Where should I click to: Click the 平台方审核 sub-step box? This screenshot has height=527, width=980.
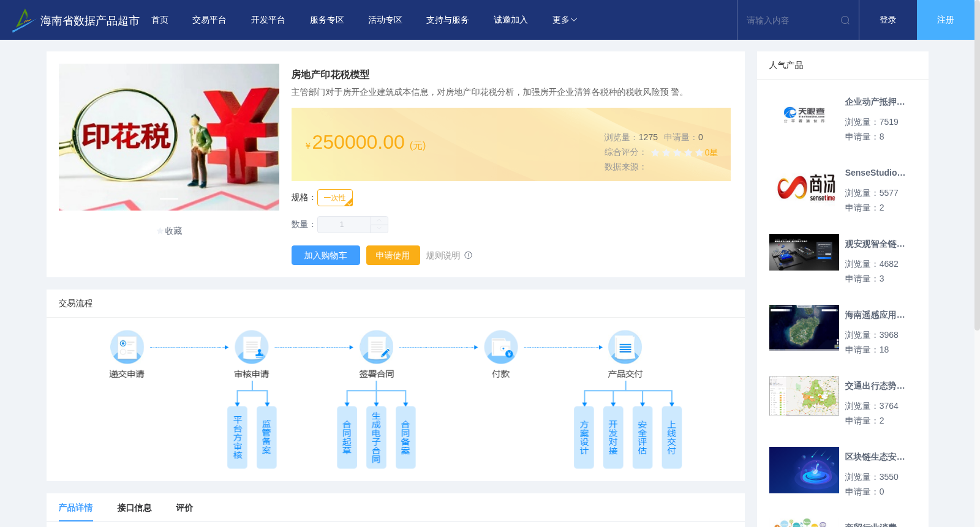tap(237, 437)
